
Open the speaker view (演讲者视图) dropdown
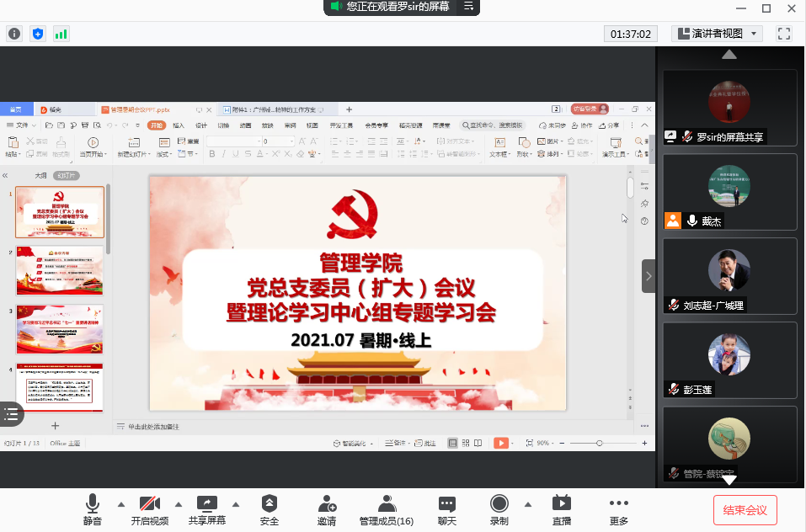[717, 34]
